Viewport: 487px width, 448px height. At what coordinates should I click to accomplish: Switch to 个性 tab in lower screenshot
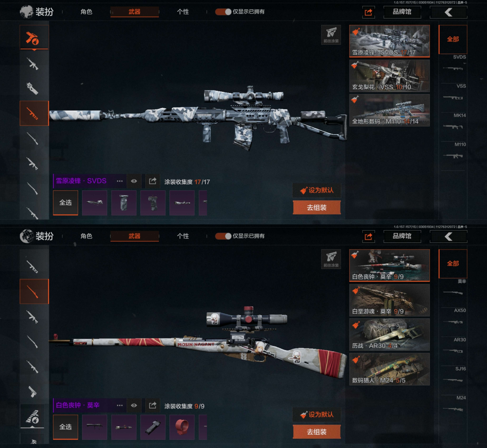pyautogui.click(x=183, y=236)
